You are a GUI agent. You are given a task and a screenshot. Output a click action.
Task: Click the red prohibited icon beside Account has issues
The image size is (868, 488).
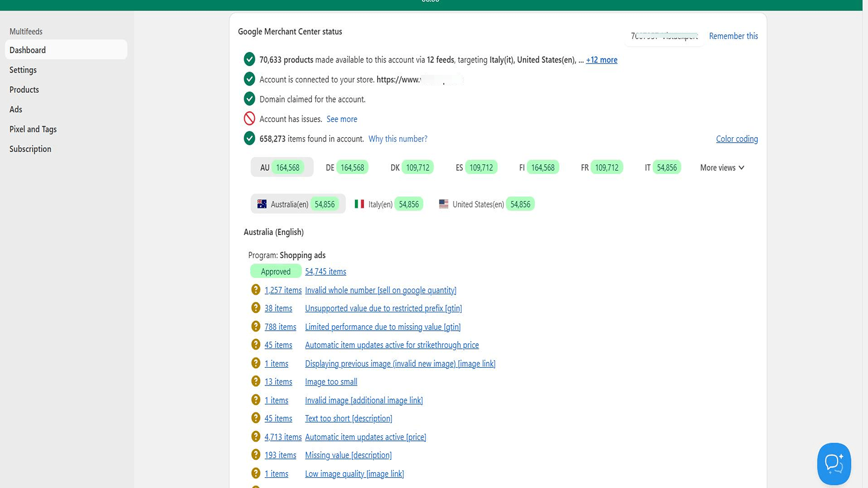(250, 118)
